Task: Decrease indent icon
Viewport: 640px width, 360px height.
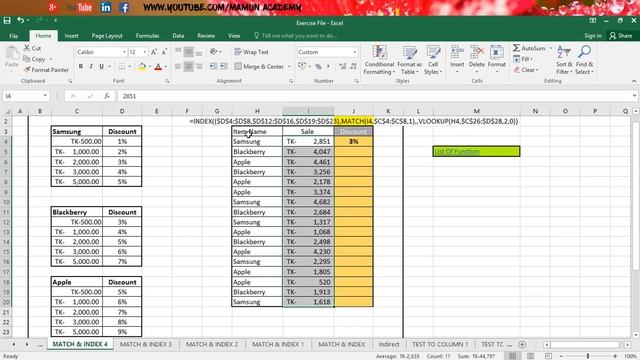Action: tap(213, 66)
